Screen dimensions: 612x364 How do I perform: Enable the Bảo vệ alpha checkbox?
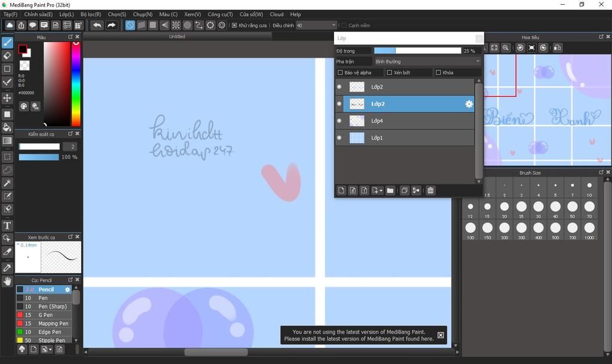(340, 72)
